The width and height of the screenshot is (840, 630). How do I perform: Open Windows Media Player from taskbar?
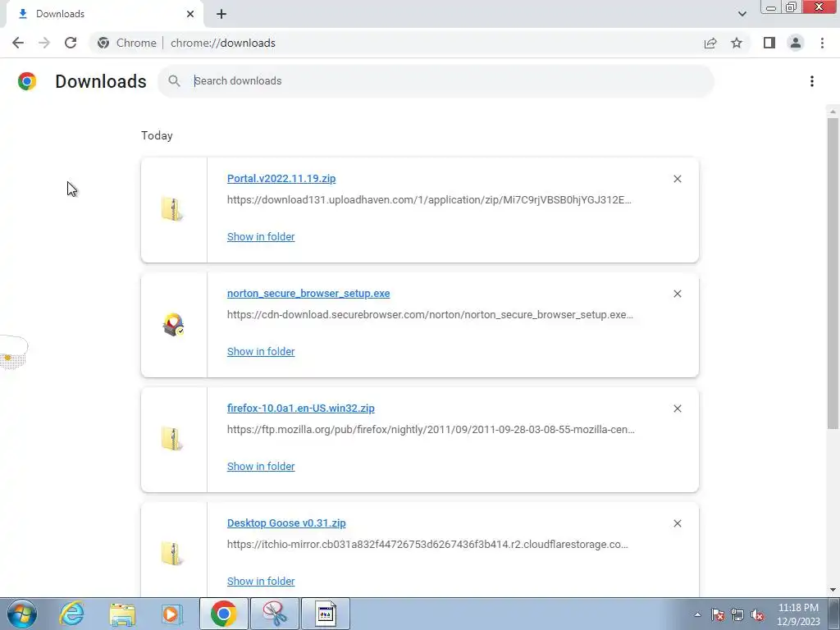pos(172,614)
